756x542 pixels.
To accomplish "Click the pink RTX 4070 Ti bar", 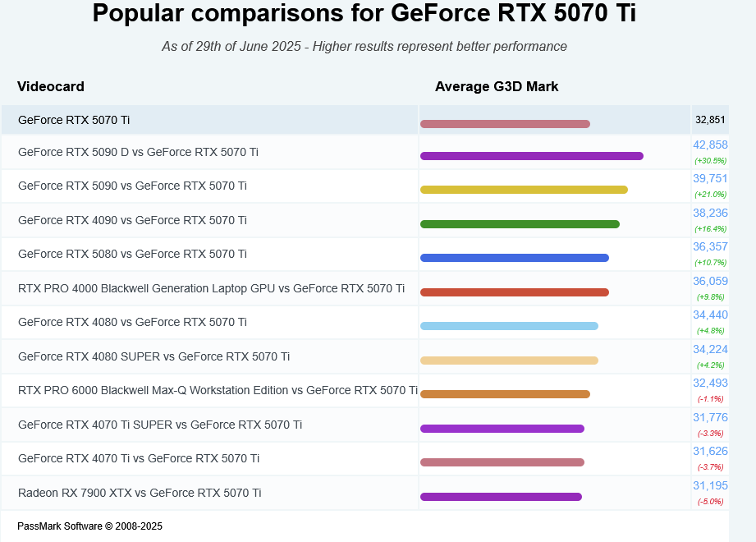I will pyautogui.click(x=502, y=462).
